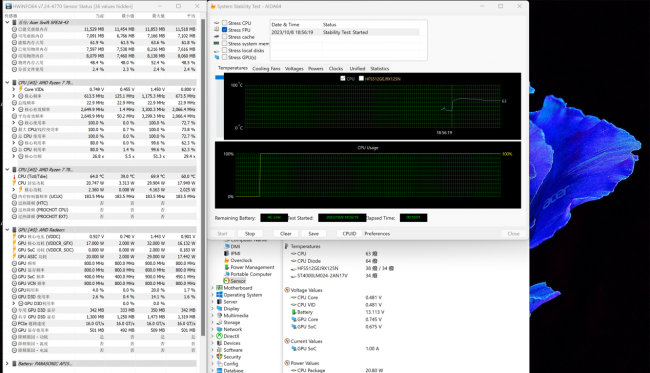Select the Sensor gauge icon in AIDA64 tree
Screen dimensions: 650x373
point(226,281)
